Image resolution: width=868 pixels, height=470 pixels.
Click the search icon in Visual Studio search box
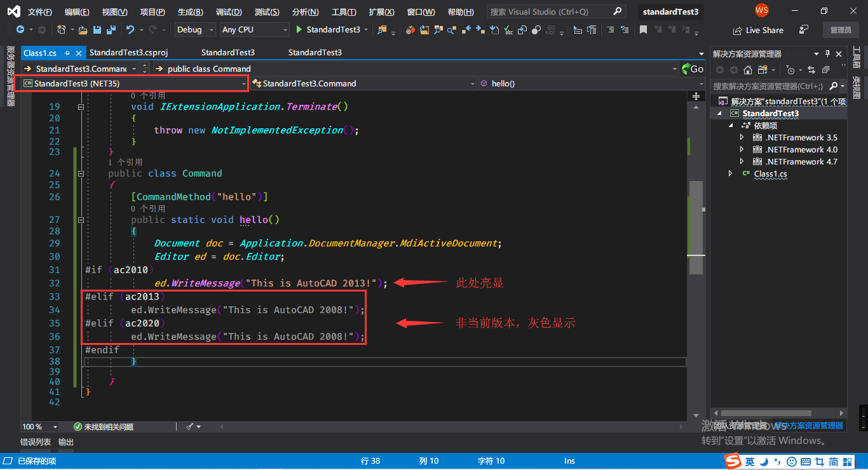(x=617, y=11)
